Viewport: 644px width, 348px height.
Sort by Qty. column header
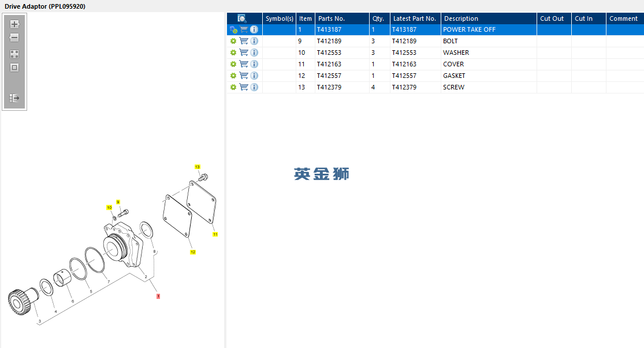379,18
